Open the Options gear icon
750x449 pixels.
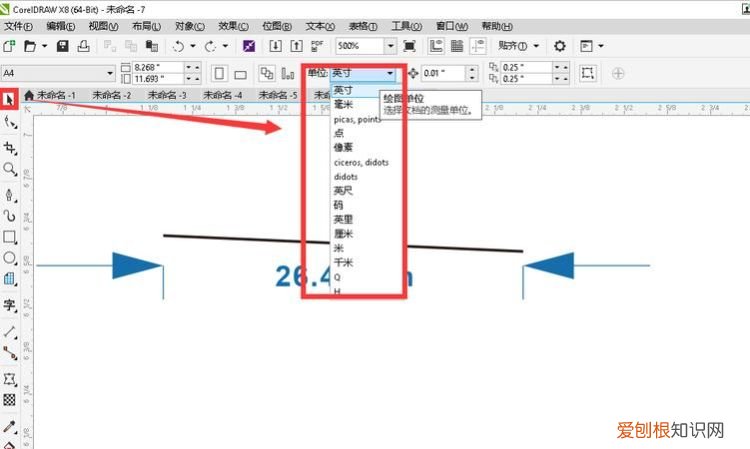click(x=559, y=46)
